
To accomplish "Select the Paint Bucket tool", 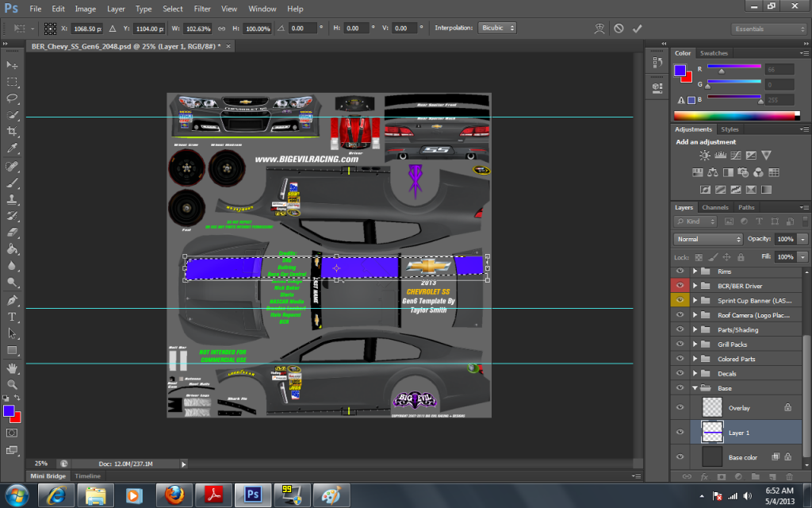I will click(12, 249).
